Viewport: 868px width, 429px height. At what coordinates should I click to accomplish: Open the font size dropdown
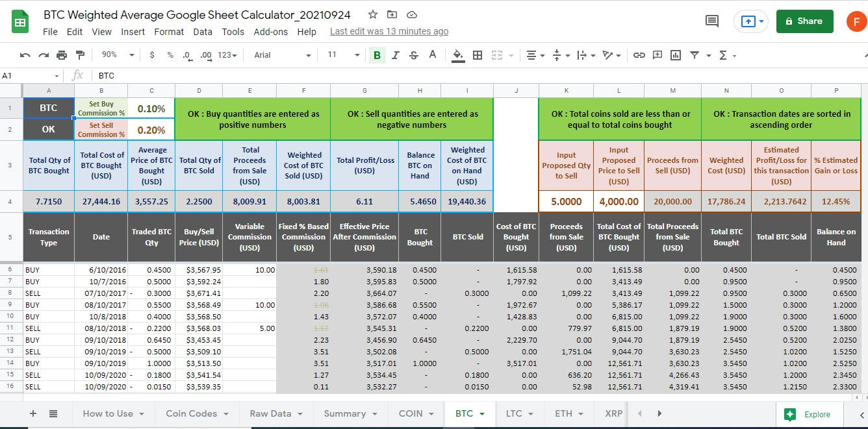343,55
